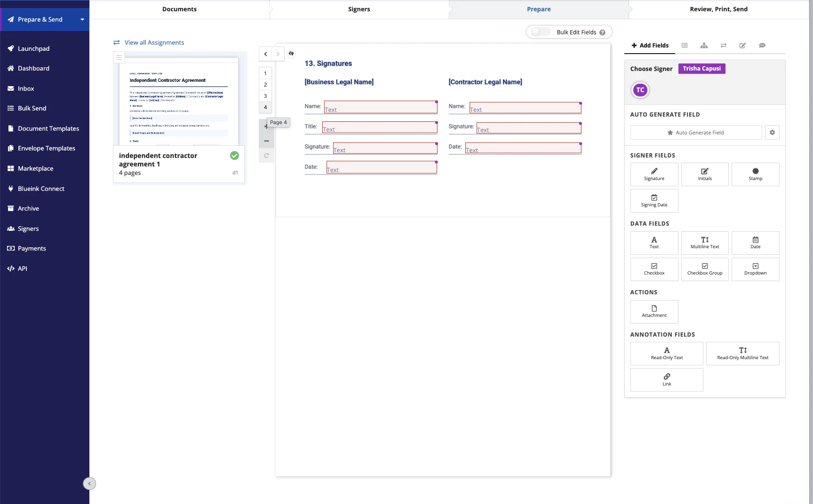Add a Read-Only Text annotation
Image resolution: width=813 pixels, height=504 pixels.
[x=667, y=354]
